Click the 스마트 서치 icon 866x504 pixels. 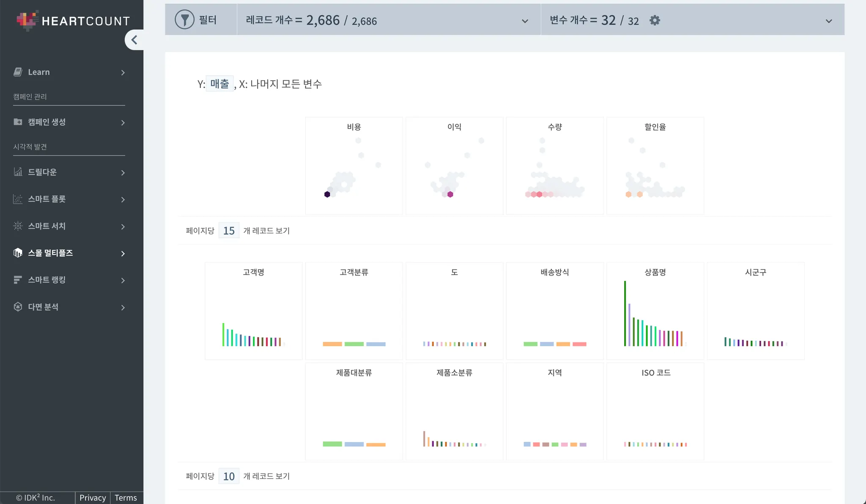tap(18, 226)
